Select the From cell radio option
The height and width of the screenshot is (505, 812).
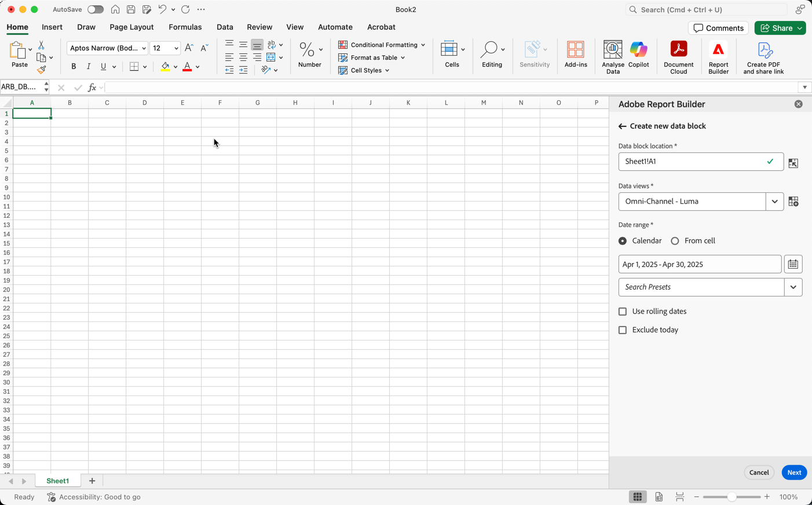tap(675, 241)
